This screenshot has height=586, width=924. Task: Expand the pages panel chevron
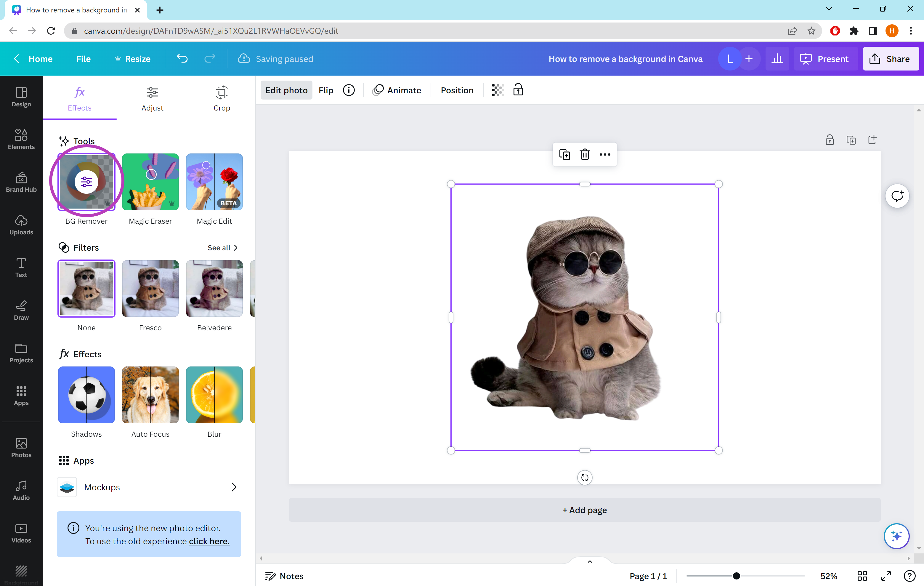[x=590, y=561]
